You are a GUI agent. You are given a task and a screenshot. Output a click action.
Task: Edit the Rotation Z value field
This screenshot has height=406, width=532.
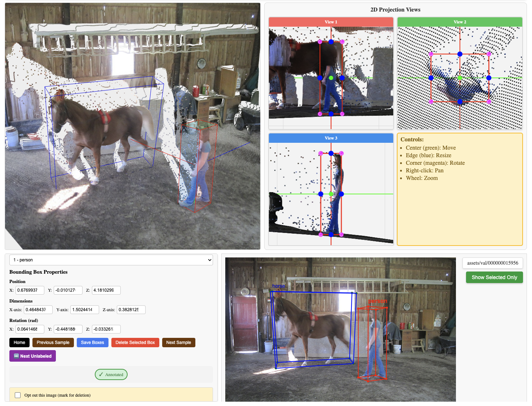[x=106, y=329]
